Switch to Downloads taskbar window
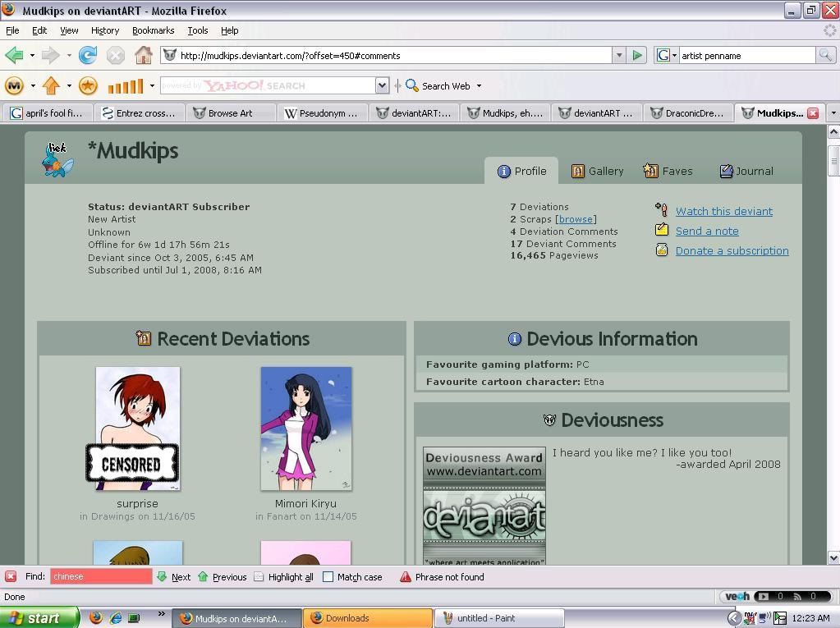840x628 pixels. [368, 618]
